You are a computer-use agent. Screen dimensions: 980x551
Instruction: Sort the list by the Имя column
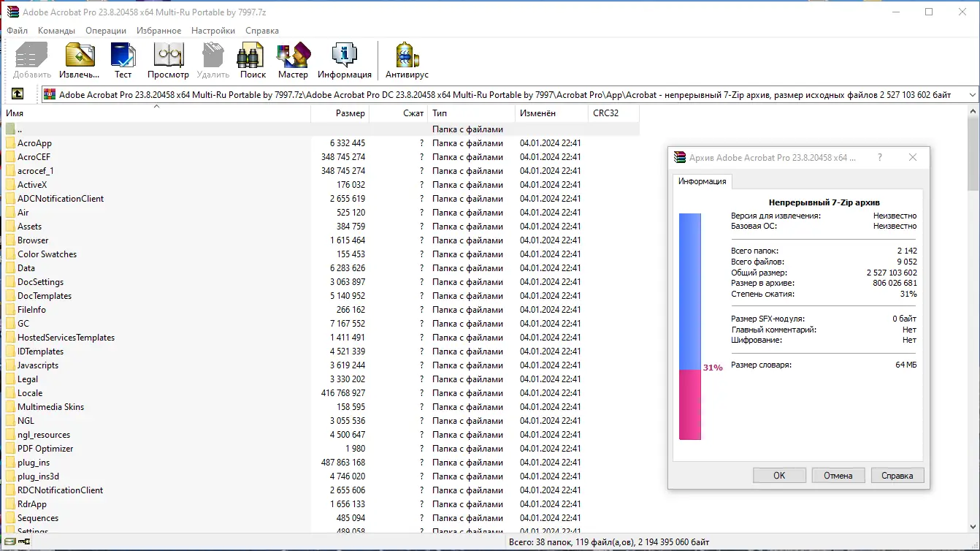156,113
